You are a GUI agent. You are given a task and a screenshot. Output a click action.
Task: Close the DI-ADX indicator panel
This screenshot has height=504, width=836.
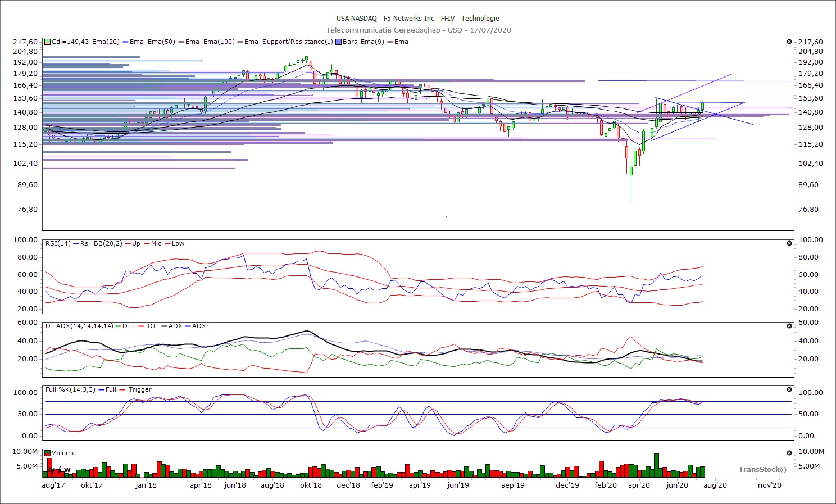789,326
